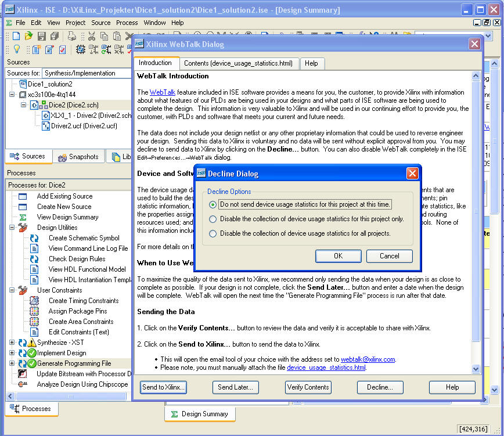Screen dimensions: 504x436
Task: Collapse the User Constraints process group
Action: 12,290
